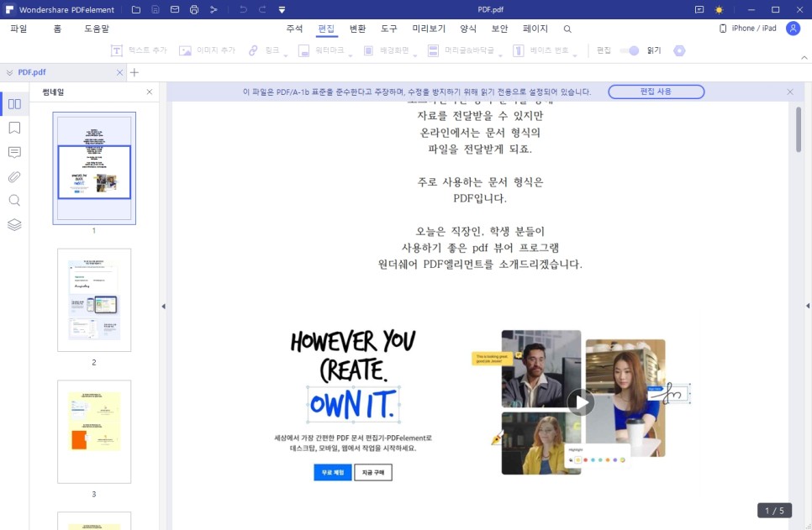The height and width of the screenshot is (530, 812).
Task: Select page 2 thumbnail
Action: [94, 300]
